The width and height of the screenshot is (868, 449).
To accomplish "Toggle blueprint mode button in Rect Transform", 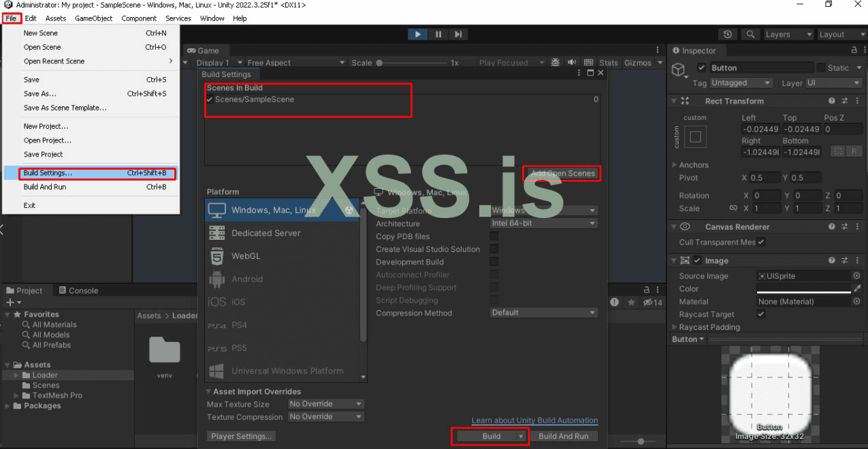I will [x=838, y=151].
